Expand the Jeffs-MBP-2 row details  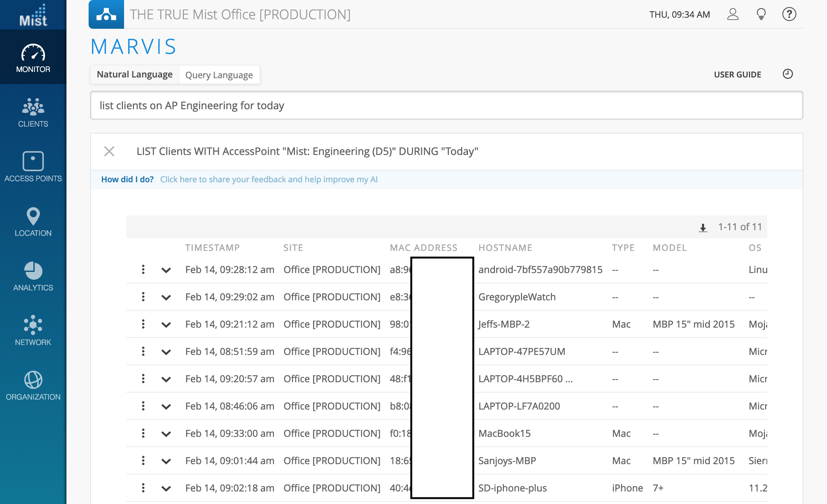click(166, 325)
